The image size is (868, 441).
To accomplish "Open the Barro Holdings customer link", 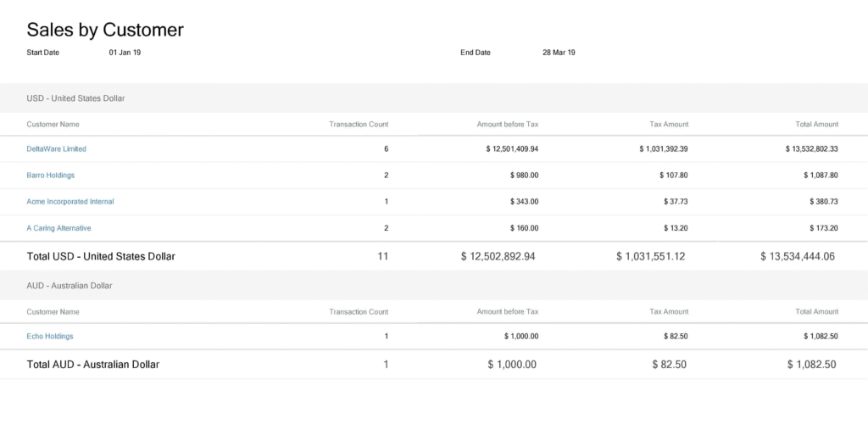I will 50,175.
